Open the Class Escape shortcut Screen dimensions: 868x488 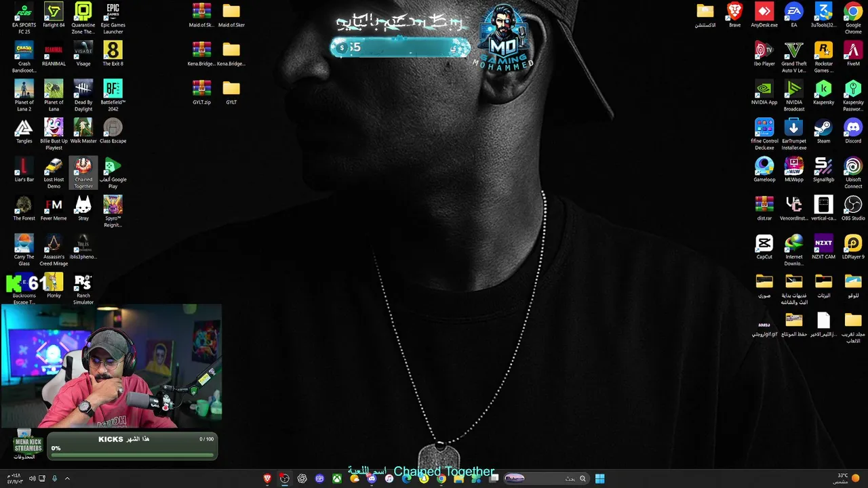pyautogui.click(x=113, y=131)
